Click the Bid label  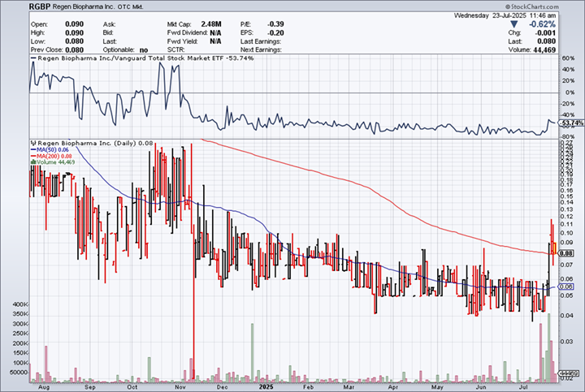coord(108,32)
